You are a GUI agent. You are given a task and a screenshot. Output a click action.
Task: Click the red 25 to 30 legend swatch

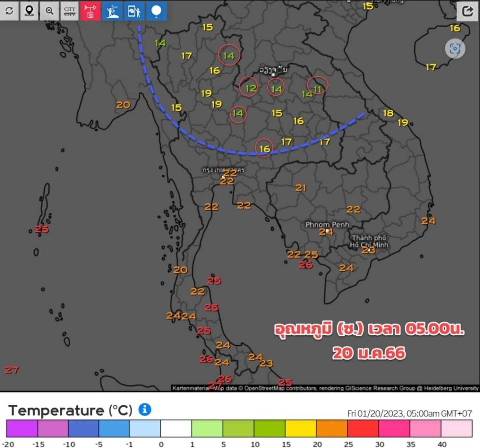362,428
